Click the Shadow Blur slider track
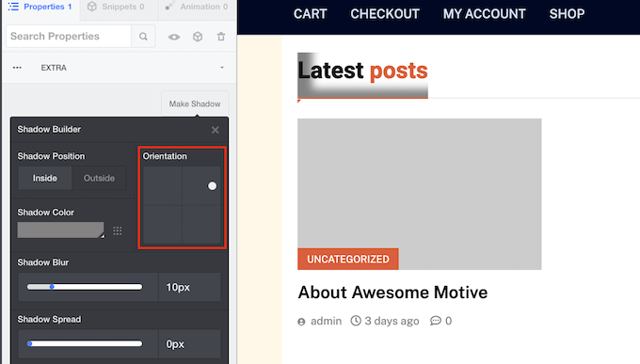The image size is (640, 364). 85,287
